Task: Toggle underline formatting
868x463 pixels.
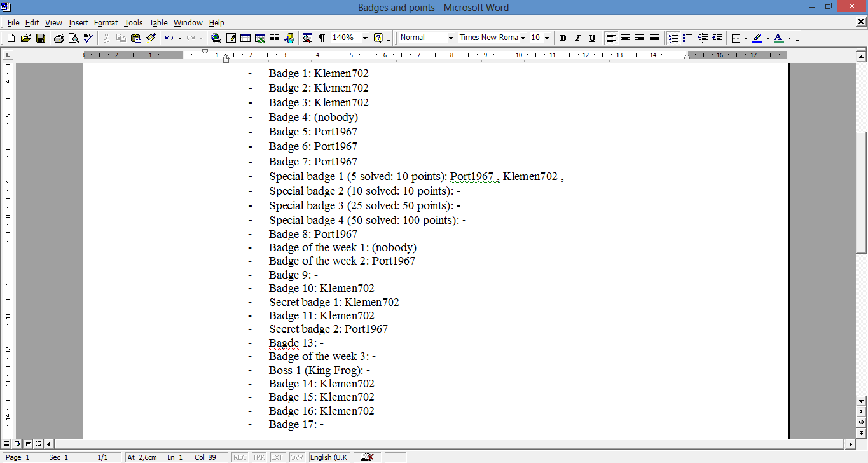Action: pyautogui.click(x=592, y=38)
